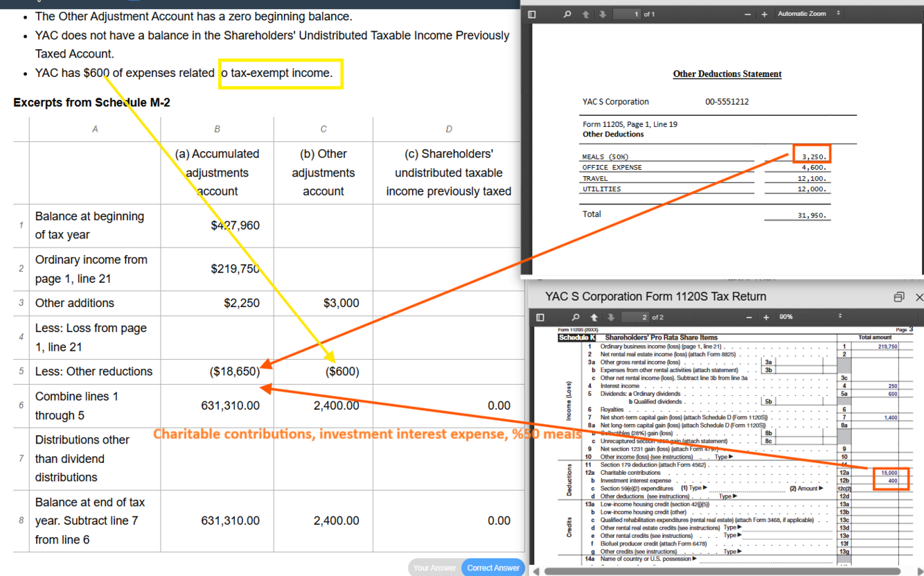The width and height of the screenshot is (924, 576).
Task: Click the Total 31,950 amount
Action: tap(812, 215)
